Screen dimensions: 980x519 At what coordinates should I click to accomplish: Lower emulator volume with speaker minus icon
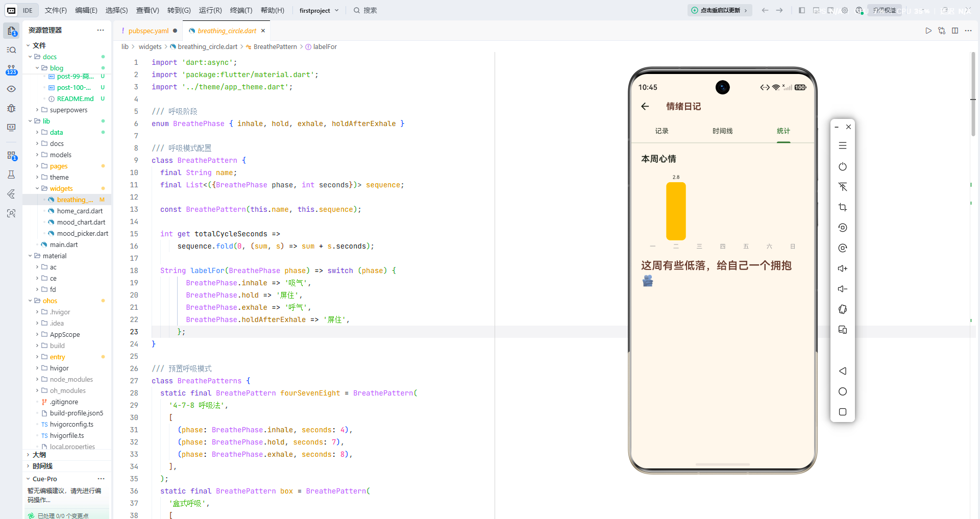[843, 289]
